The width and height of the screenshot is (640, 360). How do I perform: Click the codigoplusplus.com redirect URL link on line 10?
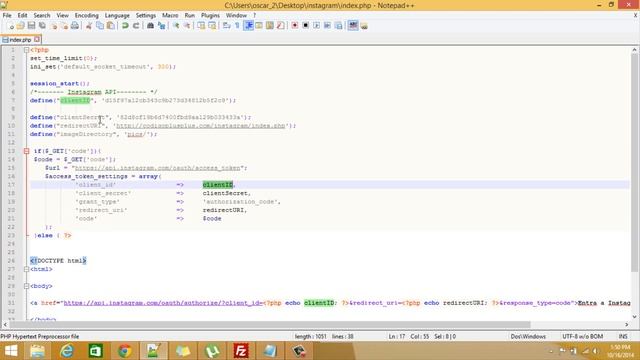[x=201, y=126]
